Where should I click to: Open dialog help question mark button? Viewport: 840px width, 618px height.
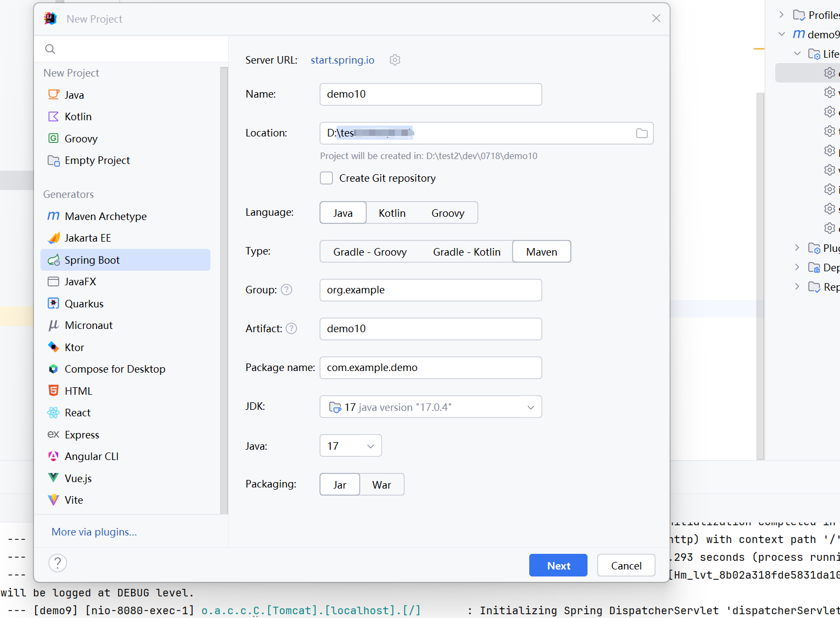coord(58,563)
